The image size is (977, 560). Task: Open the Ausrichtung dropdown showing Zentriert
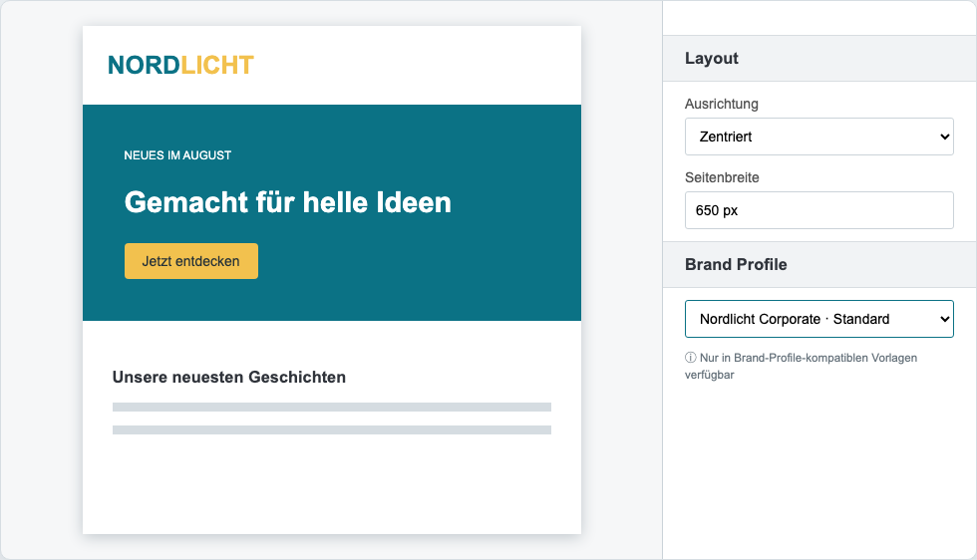tap(818, 137)
